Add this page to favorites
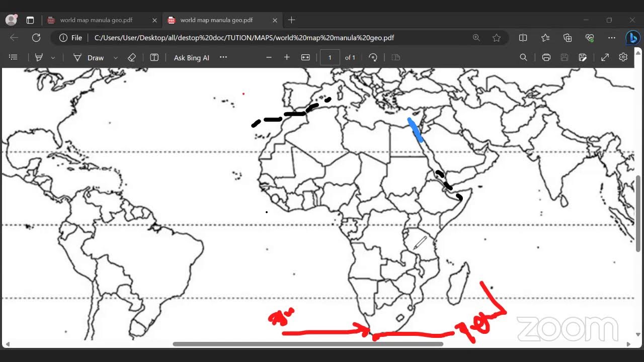 pyautogui.click(x=497, y=38)
